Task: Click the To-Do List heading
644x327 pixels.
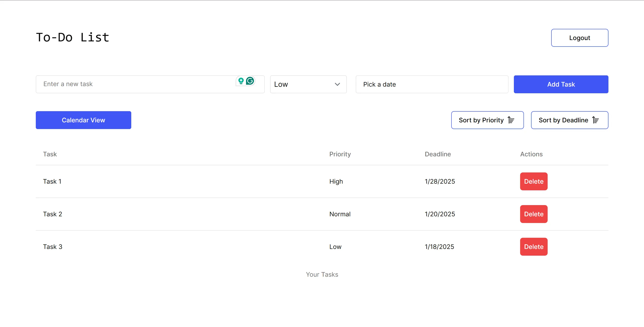Action: coord(72,38)
